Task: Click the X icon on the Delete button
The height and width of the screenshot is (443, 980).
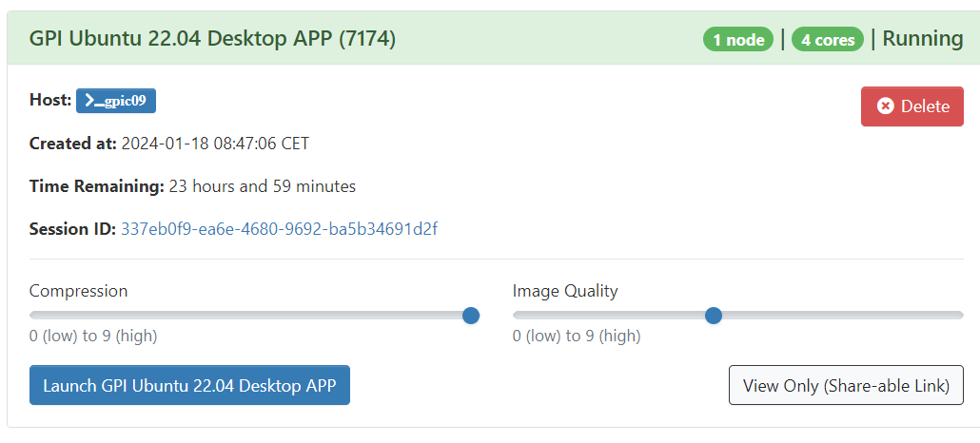Action: point(885,106)
